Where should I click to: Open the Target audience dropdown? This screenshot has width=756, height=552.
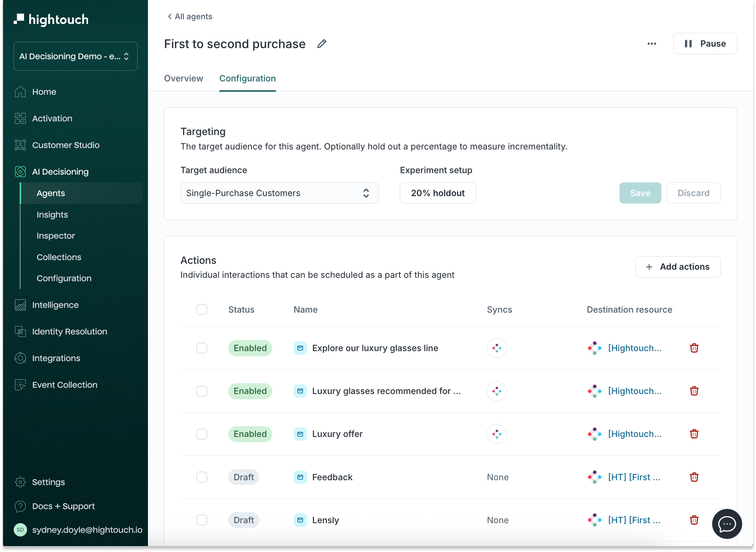point(279,193)
